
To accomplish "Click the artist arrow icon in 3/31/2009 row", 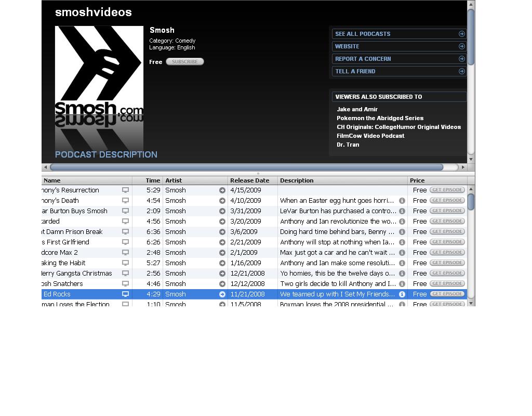I will pyautogui.click(x=222, y=211).
